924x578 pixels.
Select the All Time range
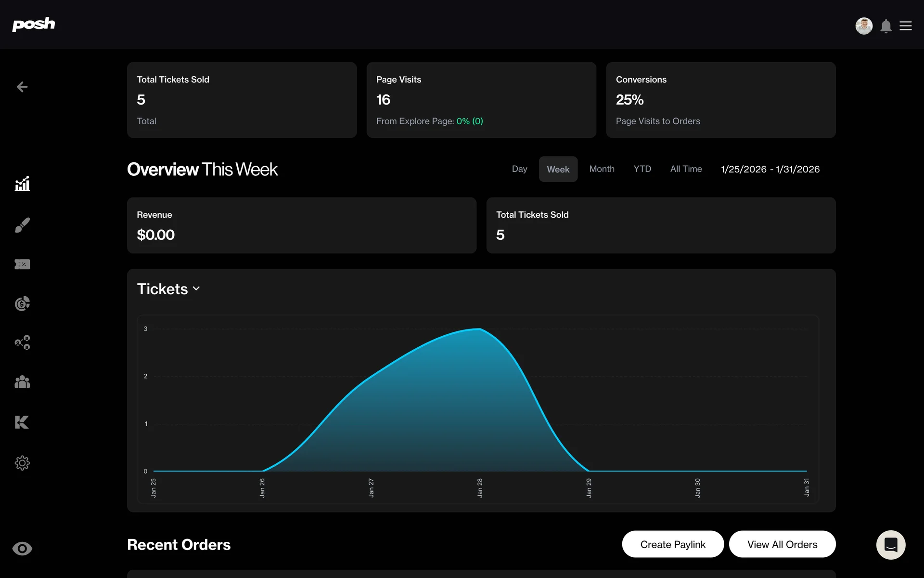tap(686, 169)
